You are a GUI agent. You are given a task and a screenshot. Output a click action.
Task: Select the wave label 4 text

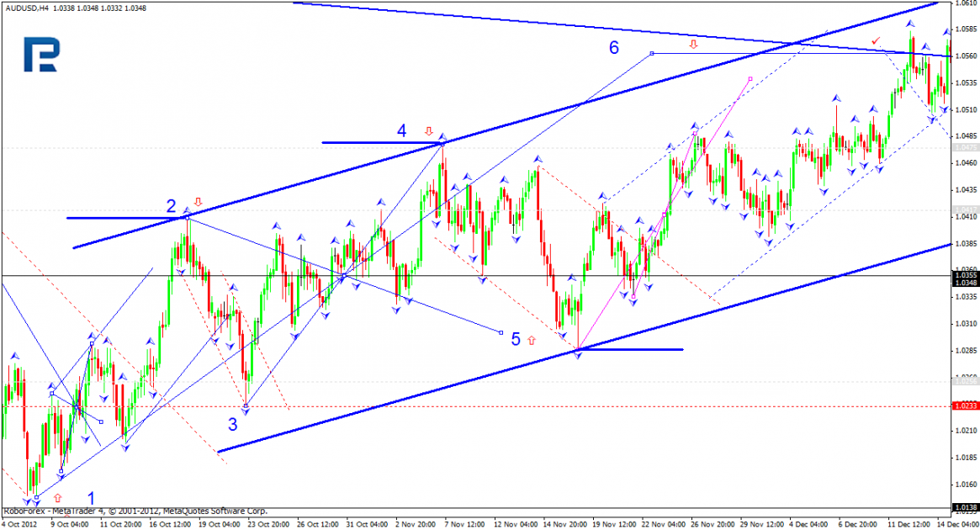pyautogui.click(x=402, y=130)
